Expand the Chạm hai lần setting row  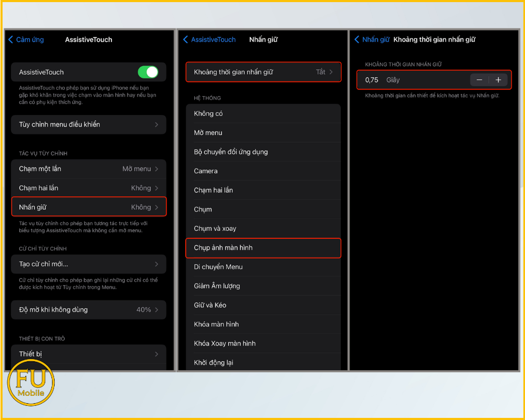click(x=88, y=188)
